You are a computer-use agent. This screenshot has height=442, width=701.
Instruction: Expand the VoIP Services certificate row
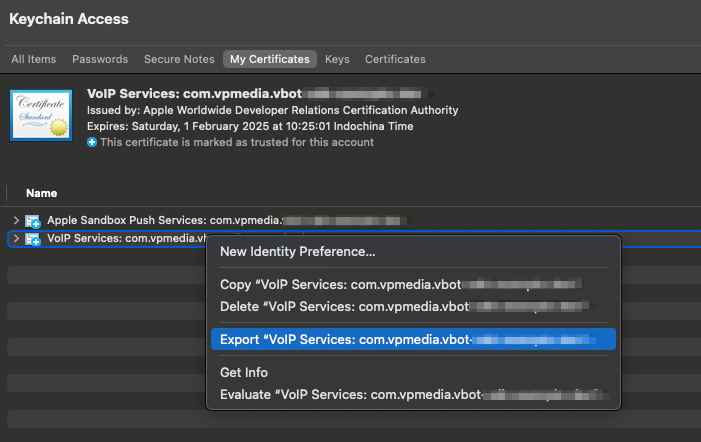point(15,239)
